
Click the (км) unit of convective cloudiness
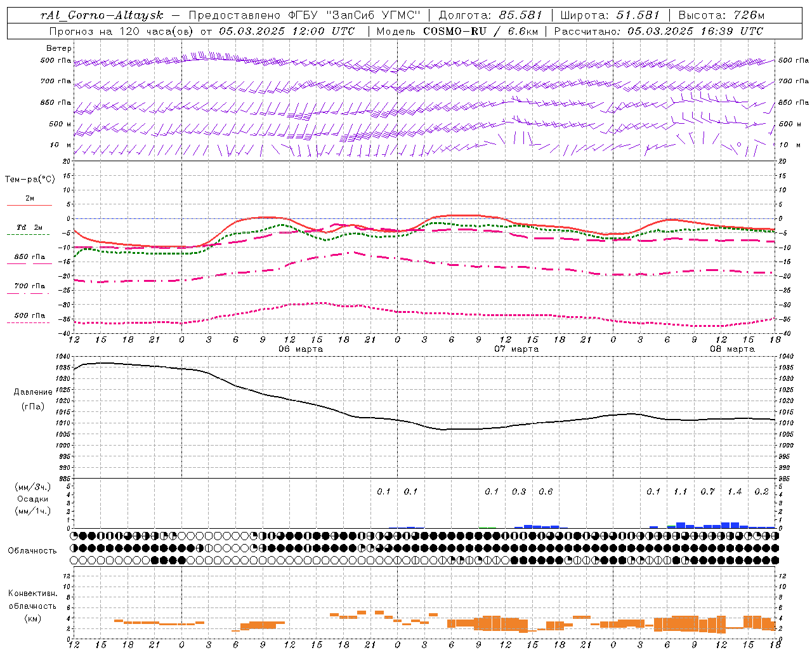32,618
